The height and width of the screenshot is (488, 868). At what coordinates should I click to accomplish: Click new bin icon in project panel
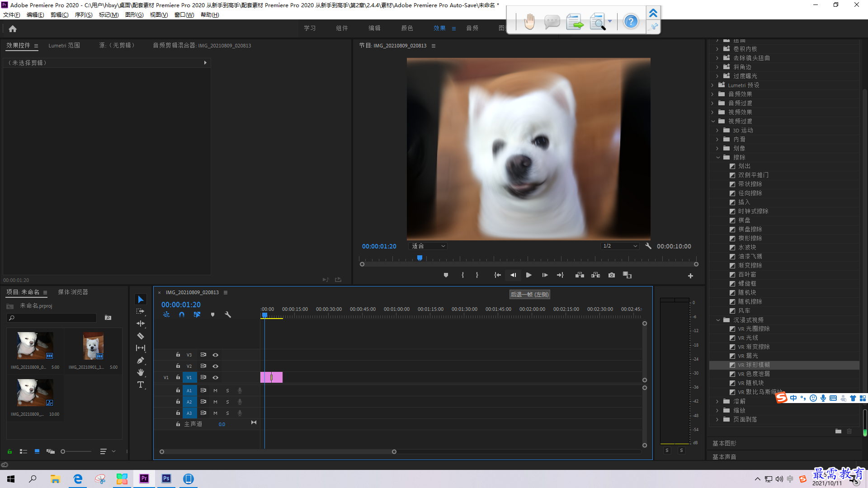tap(108, 318)
